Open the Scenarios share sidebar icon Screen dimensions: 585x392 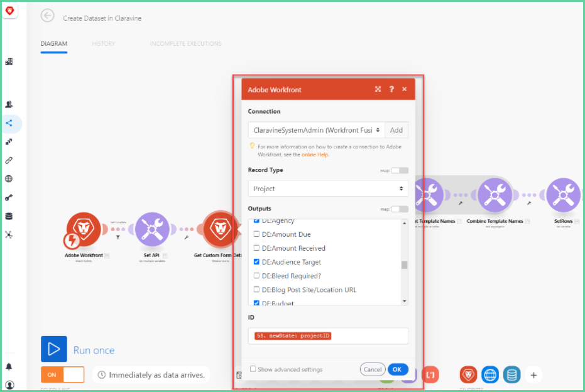click(x=9, y=123)
